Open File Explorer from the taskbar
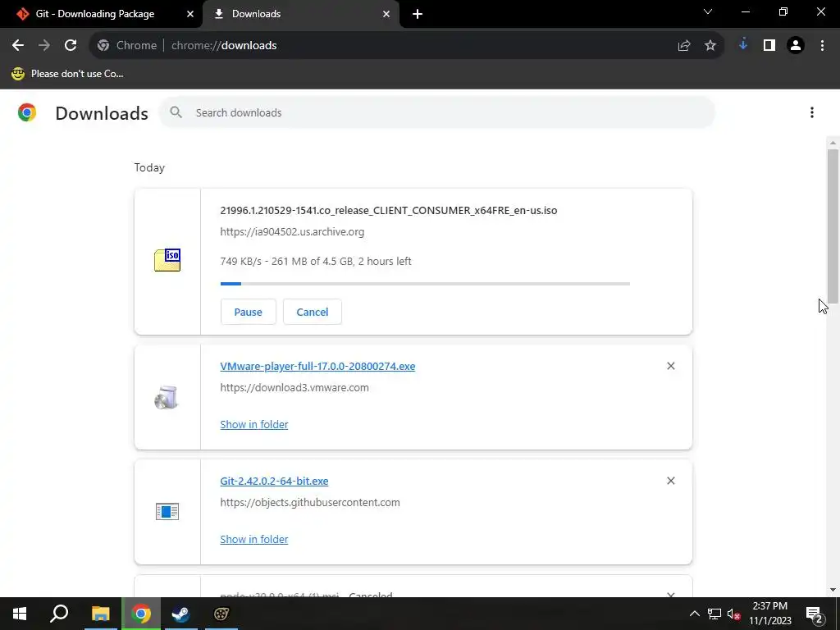Image resolution: width=840 pixels, height=630 pixels. [x=100, y=614]
